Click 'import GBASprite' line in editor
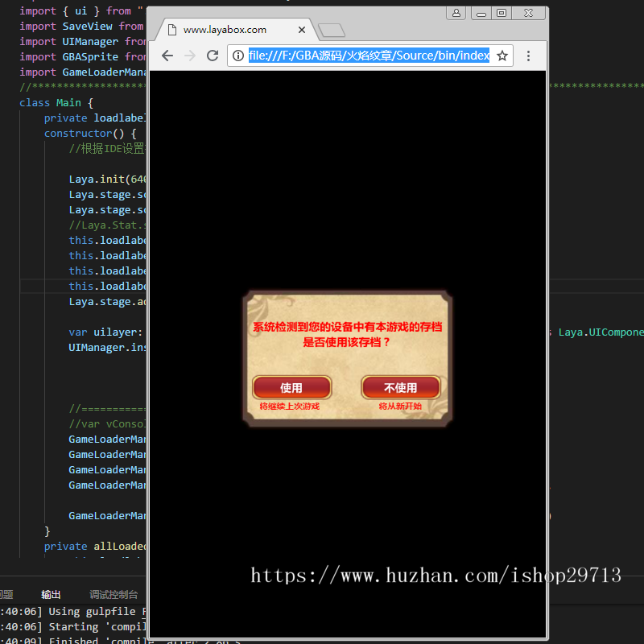This screenshot has width=644, height=644. (x=82, y=56)
